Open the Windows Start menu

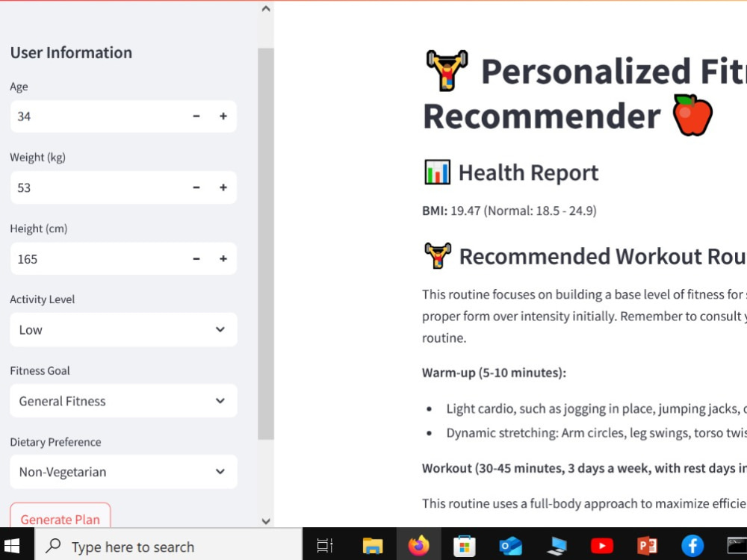tap(11, 546)
